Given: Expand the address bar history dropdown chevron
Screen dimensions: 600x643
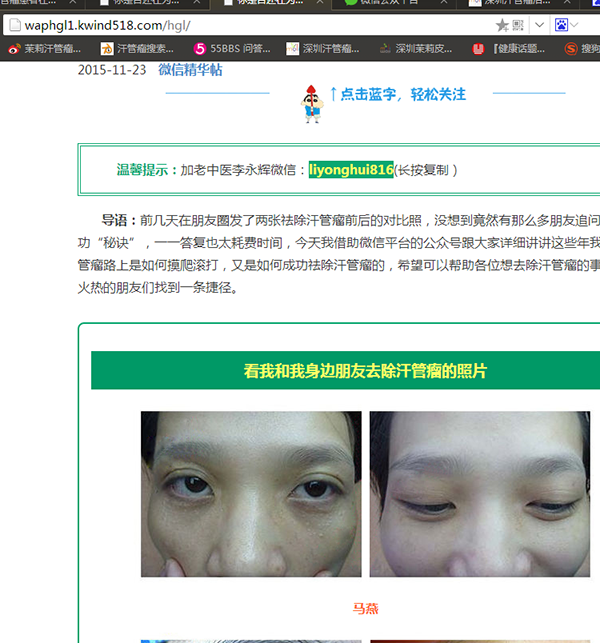Looking at the screenshot, I should click(x=539, y=25).
